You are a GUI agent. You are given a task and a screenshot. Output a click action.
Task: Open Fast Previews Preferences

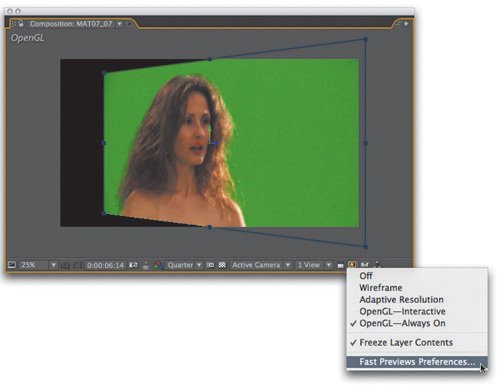417,362
